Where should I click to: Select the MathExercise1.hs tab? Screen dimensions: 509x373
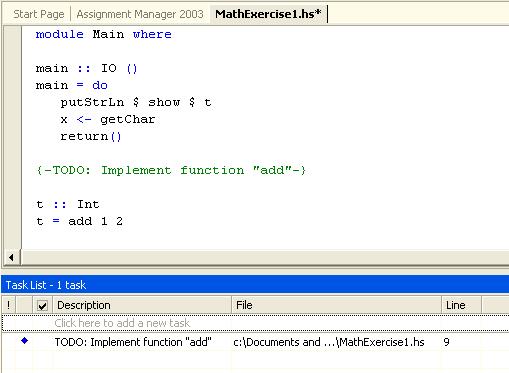tap(268, 14)
